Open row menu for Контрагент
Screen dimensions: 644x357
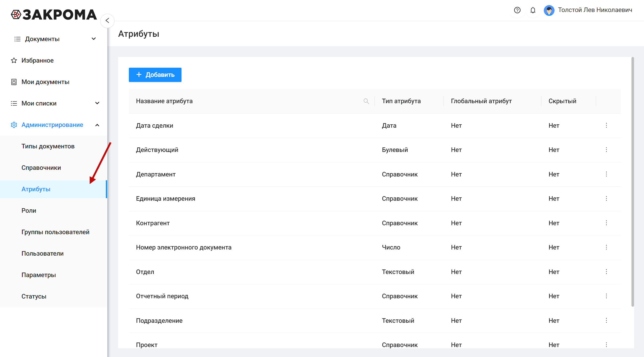[606, 223]
